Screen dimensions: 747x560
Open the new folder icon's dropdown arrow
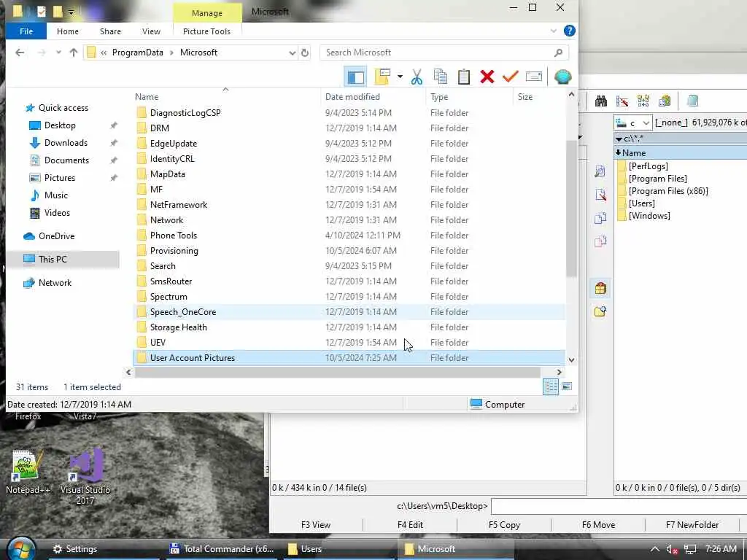400,77
